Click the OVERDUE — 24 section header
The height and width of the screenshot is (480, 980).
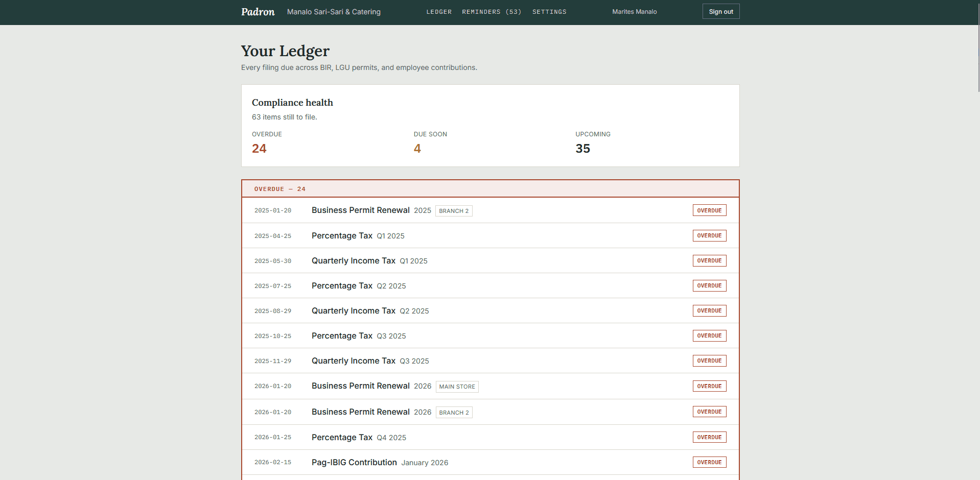[x=491, y=189]
